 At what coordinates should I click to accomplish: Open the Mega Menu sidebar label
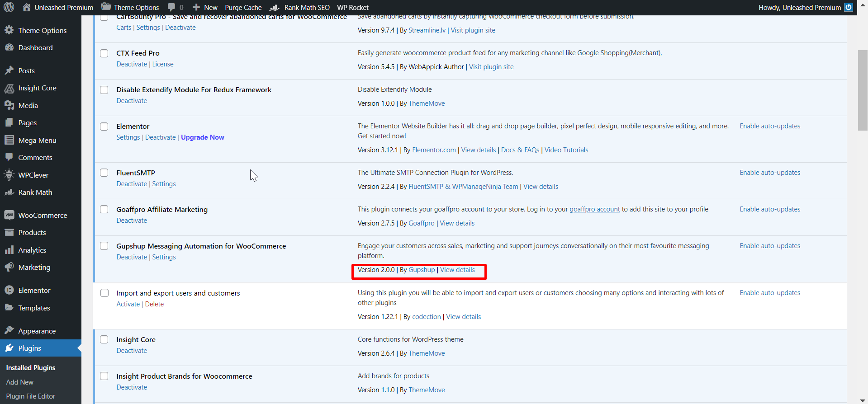[x=37, y=140]
